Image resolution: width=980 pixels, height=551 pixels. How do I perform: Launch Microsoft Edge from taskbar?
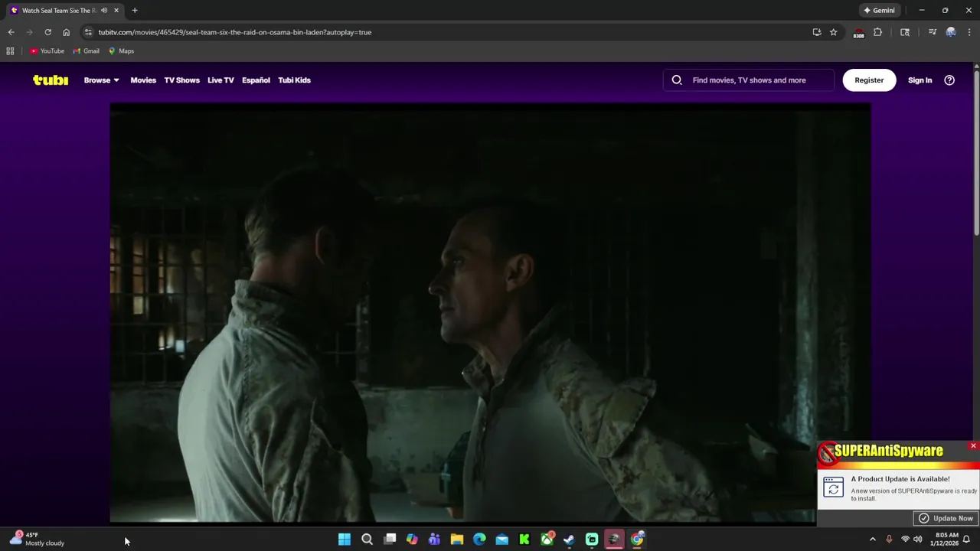pyautogui.click(x=479, y=540)
